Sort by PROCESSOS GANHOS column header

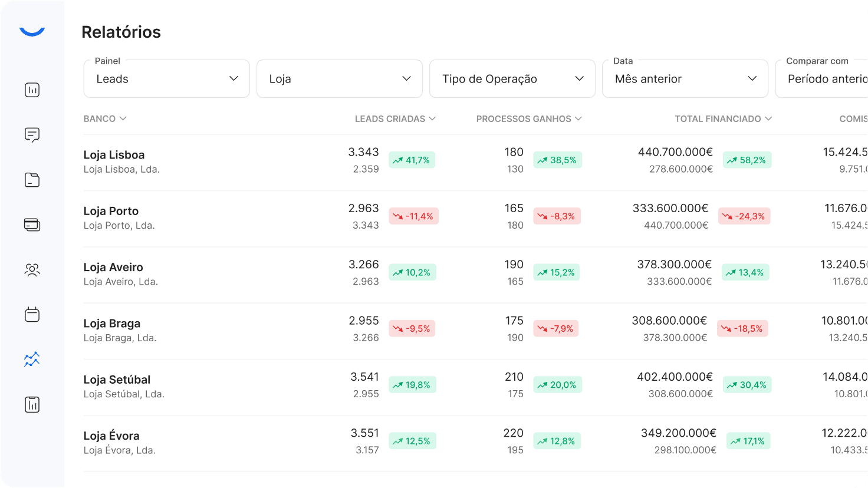[x=529, y=119]
